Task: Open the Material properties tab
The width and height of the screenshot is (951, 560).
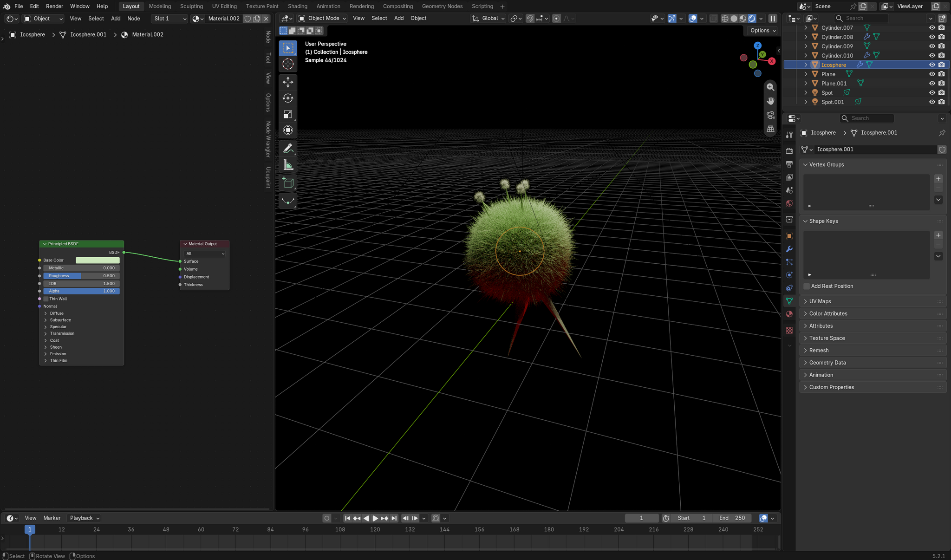Action: pos(789,314)
